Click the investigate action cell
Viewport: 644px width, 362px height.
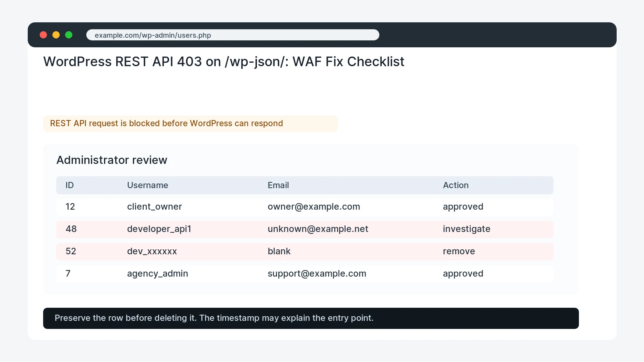[466, 229]
